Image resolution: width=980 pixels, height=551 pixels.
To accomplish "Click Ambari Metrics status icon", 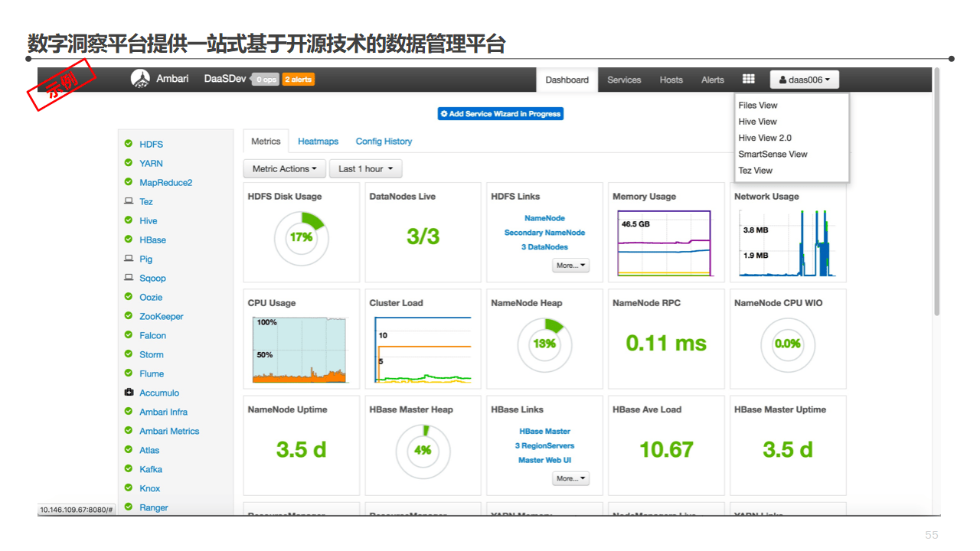I will click(x=129, y=431).
